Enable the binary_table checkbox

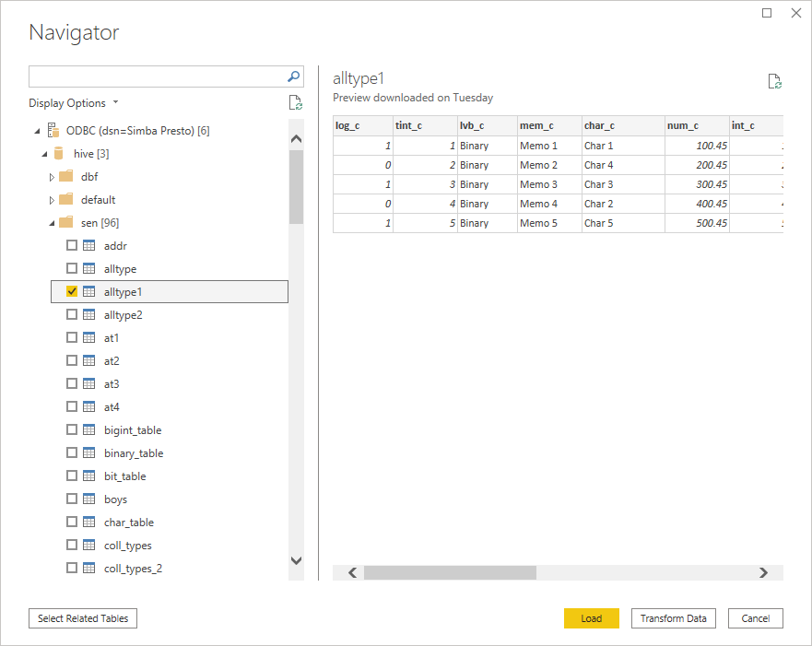click(72, 452)
